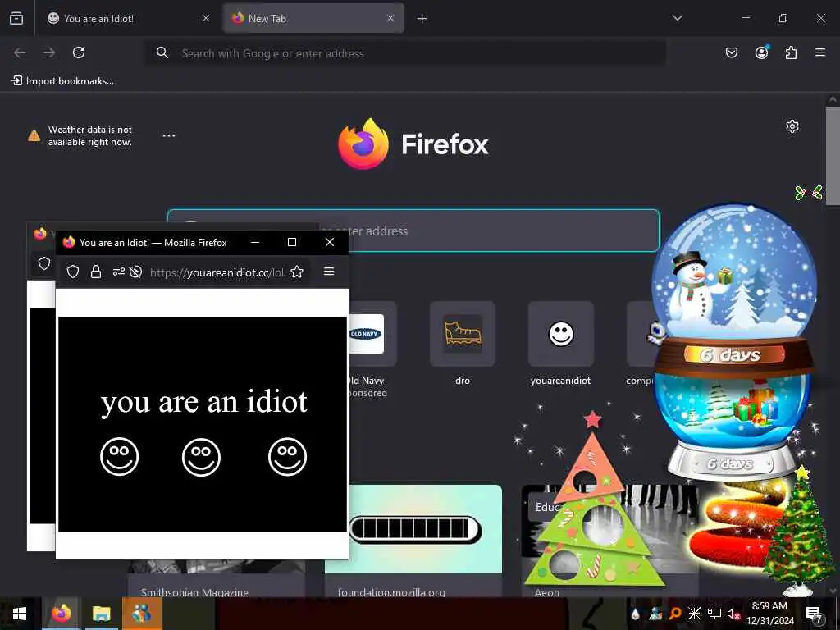This screenshot has width=840, height=630.
Task: Reload the current page
Action: (79, 52)
